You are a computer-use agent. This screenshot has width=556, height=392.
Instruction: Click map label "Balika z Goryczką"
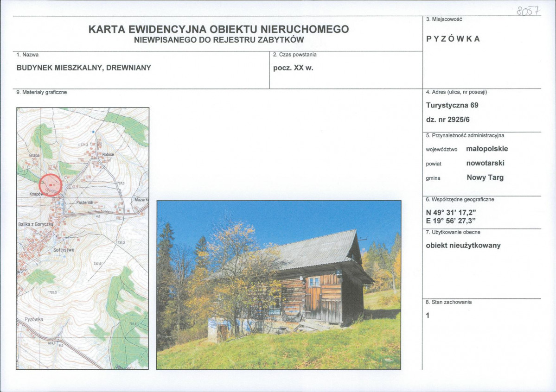[36, 224]
